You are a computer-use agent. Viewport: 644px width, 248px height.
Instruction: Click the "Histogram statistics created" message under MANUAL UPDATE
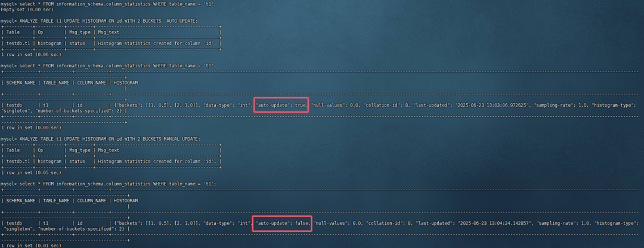157,162
